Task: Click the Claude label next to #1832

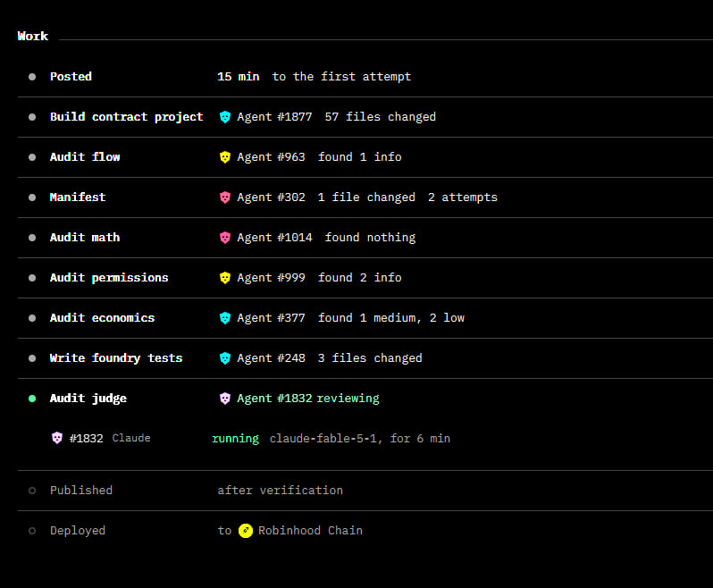Action: click(131, 438)
